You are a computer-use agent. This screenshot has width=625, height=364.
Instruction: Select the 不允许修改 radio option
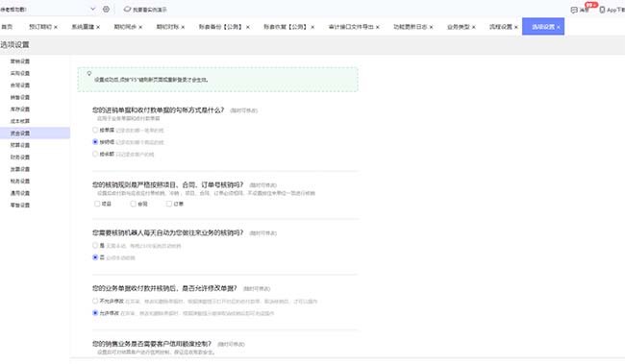coord(95,301)
